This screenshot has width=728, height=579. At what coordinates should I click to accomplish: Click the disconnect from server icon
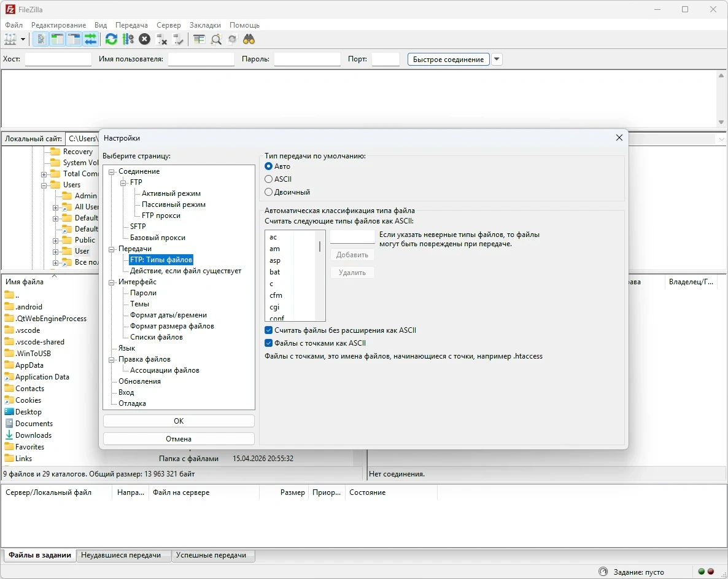pyautogui.click(x=161, y=39)
